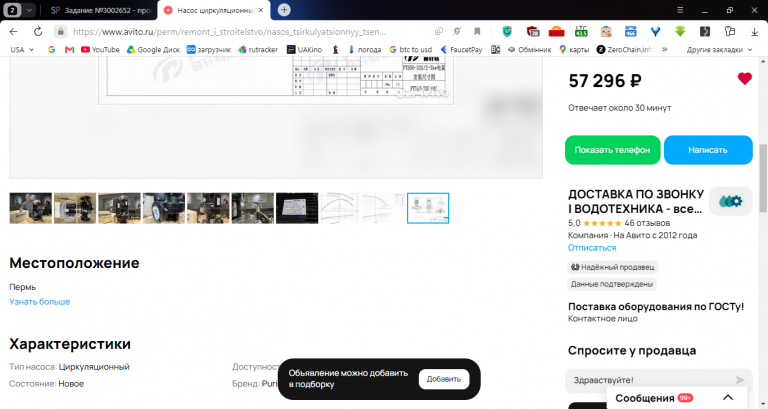Click the blue diamond extension icon
Image resolution: width=768 pixels, height=409 pixels.
(x=655, y=31)
